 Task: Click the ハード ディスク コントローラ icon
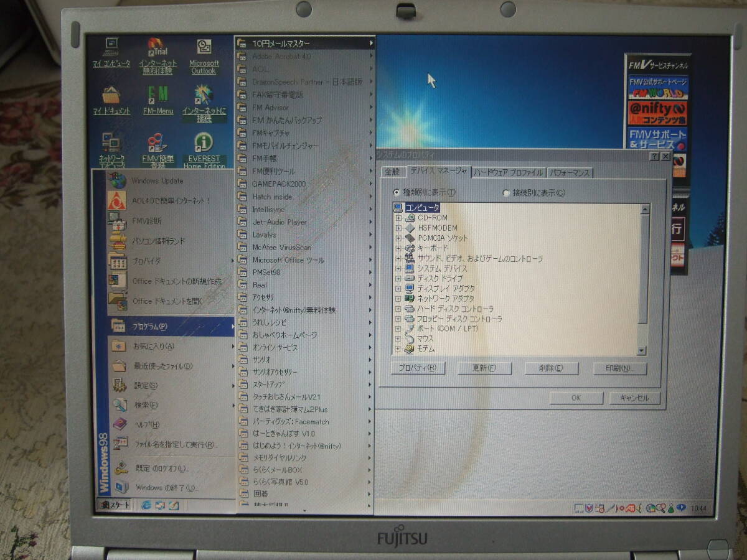click(x=410, y=309)
